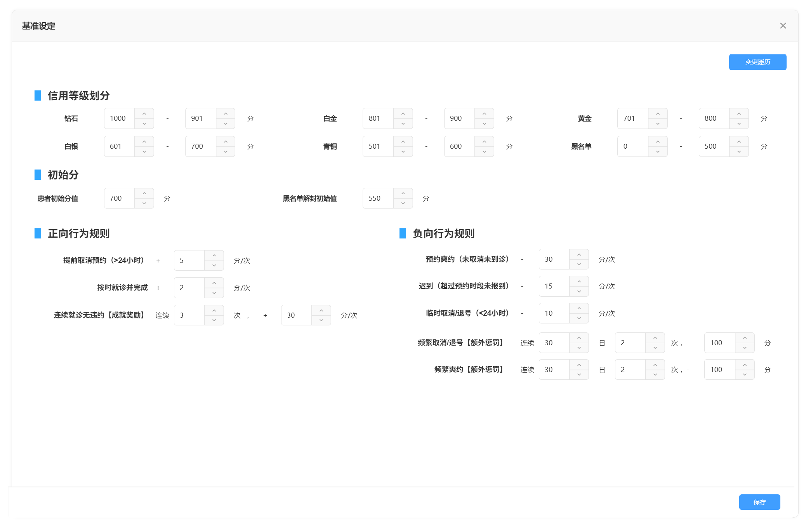Screen dimensions: 806x532
Task: Click 保存 to save settings
Action: [x=759, y=502]
